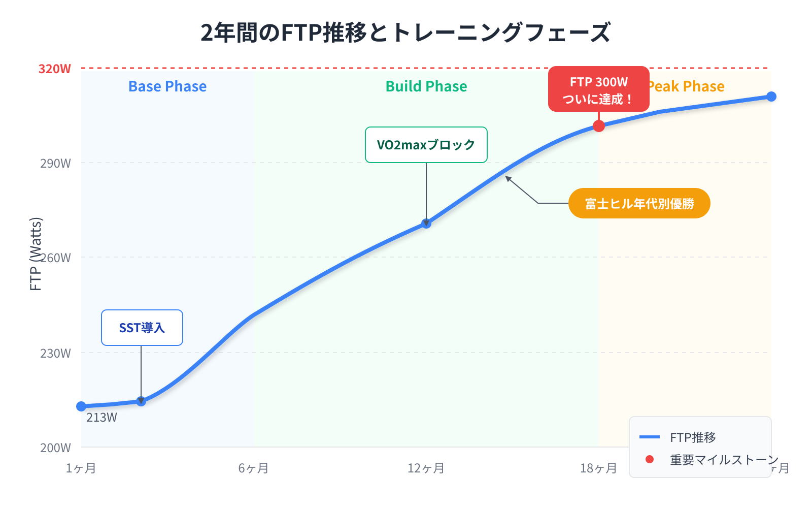Click the red FTP 300W milestone dot
The width and height of the screenshot is (812, 508).
coord(599,126)
